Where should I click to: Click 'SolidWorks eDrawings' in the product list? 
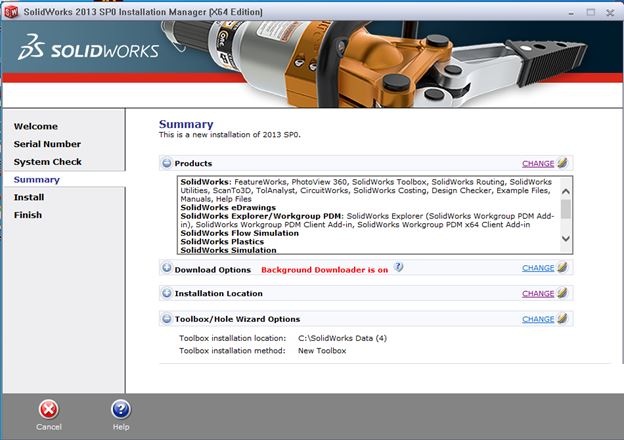click(x=228, y=208)
